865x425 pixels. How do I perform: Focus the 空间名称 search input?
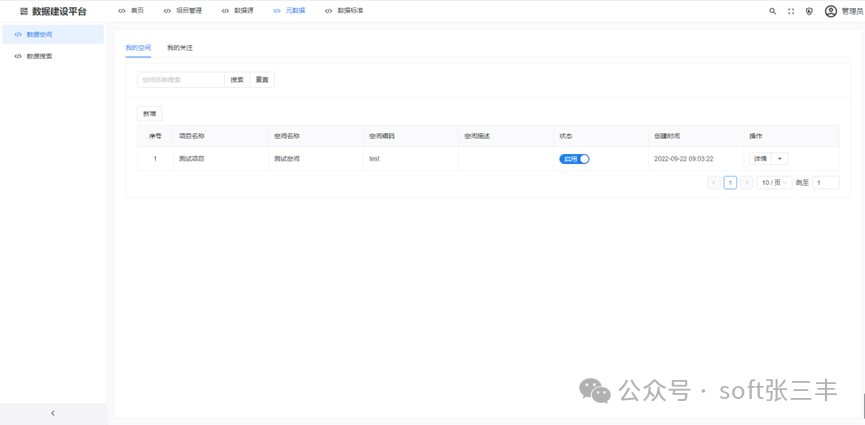(x=180, y=80)
